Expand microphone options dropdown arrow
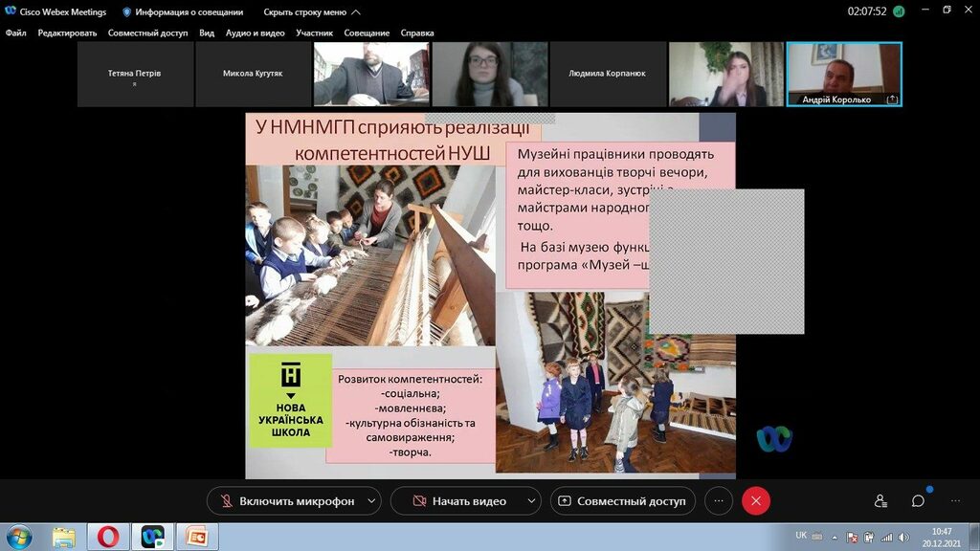 tap(370, 500)
